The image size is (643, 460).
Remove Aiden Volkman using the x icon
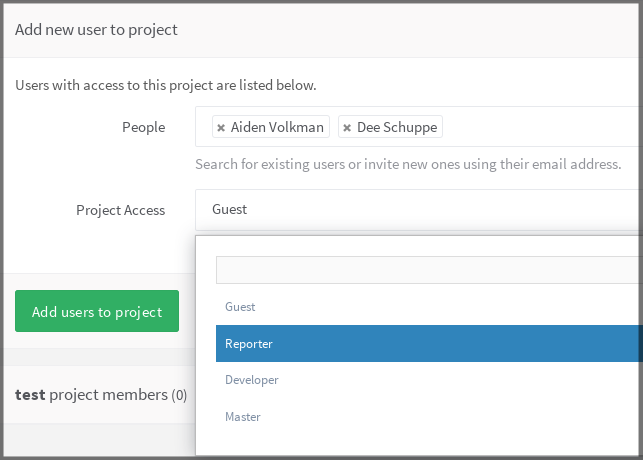221,128
